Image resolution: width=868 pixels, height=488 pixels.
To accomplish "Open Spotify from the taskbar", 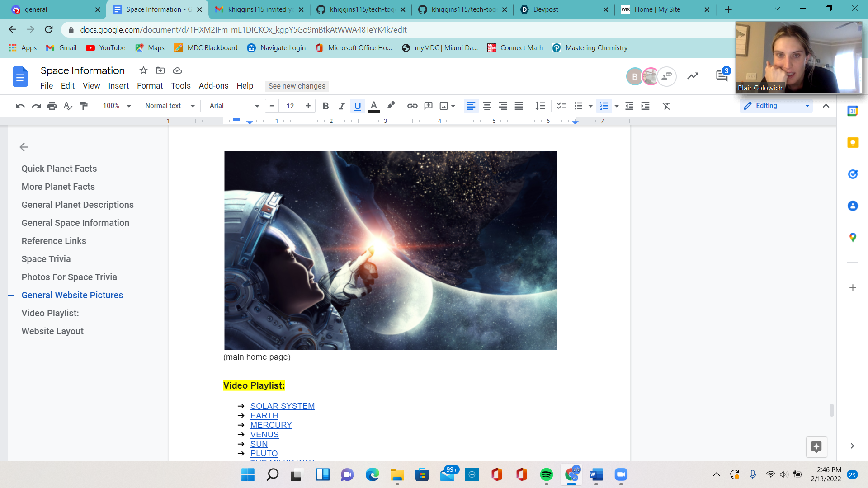I will [546, 474].
